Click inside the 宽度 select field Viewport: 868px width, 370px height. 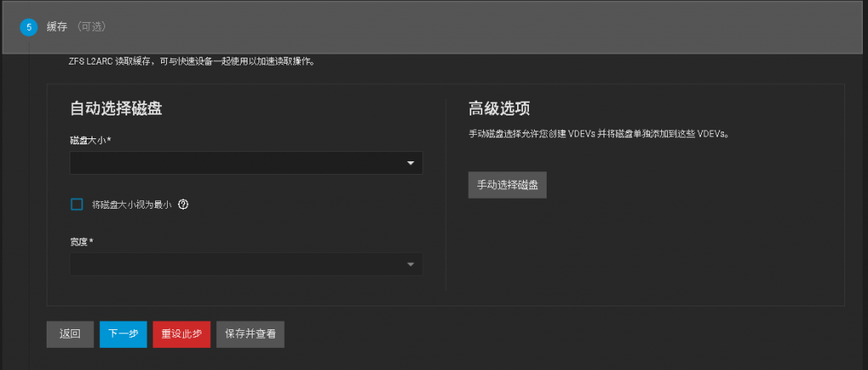click(x=237, y=265)
